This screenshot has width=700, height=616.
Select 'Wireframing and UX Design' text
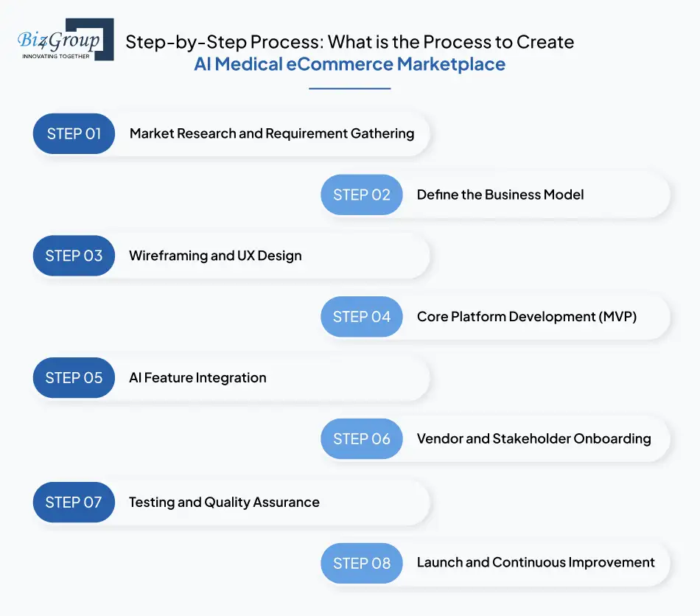(x=216, y=256)
